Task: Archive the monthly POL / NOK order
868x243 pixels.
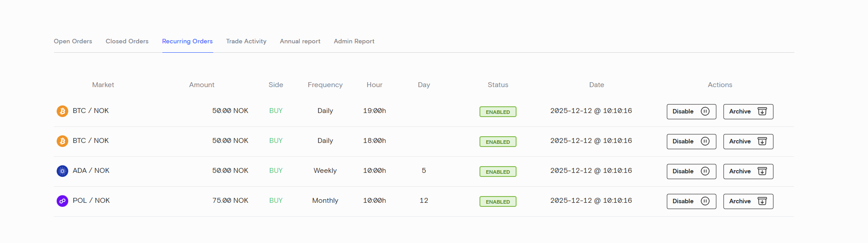Action: (748, 201)
